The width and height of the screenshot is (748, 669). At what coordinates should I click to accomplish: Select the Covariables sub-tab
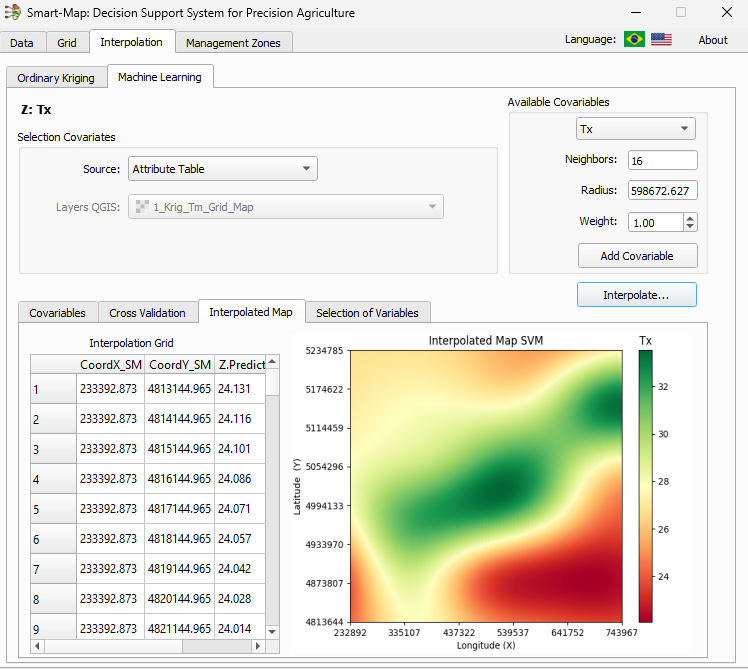point(58,313)
